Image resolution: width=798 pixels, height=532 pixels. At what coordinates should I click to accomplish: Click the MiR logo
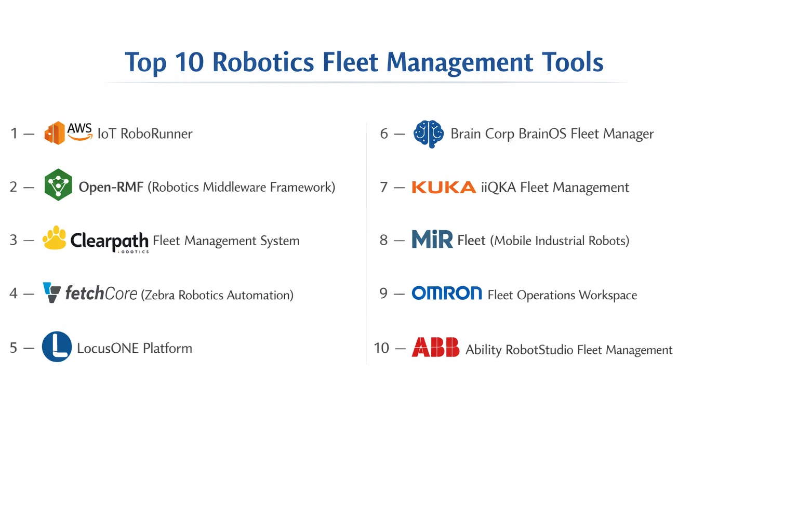(x=432, y=240)
